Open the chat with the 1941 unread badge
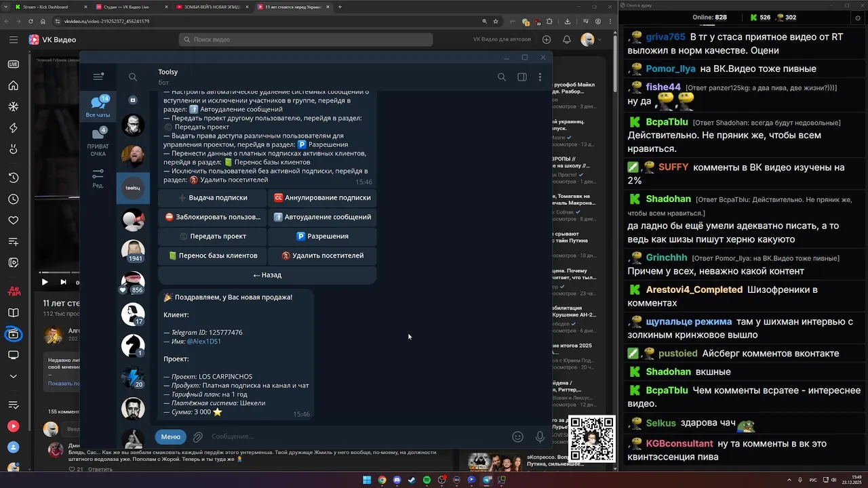This screenshot has width=868, height=488. coord(133,251)
